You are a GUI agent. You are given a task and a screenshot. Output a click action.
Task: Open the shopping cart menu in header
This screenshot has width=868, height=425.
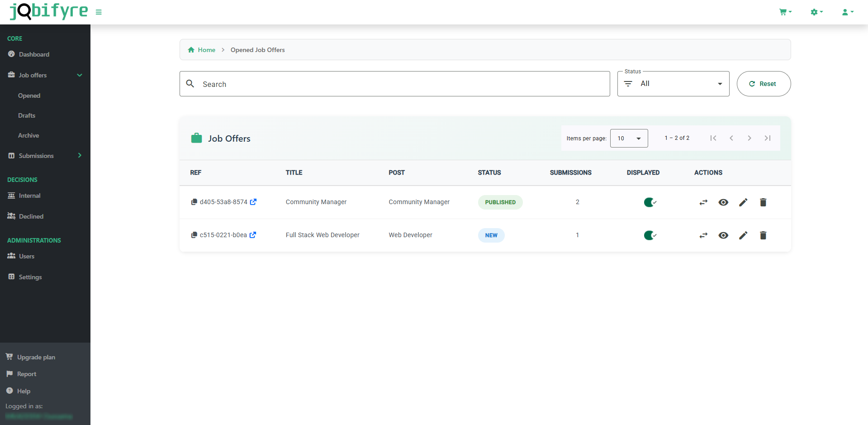(x=785, y=12)
